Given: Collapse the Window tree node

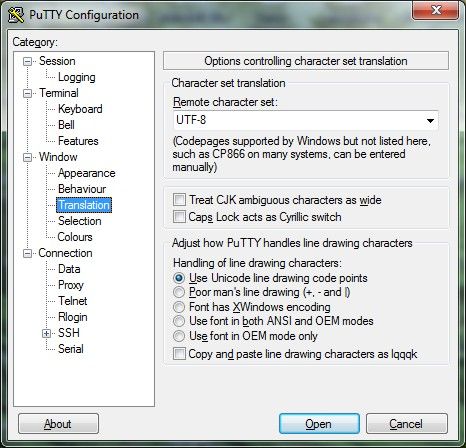Looking at the screenshot, I should 27,157.
